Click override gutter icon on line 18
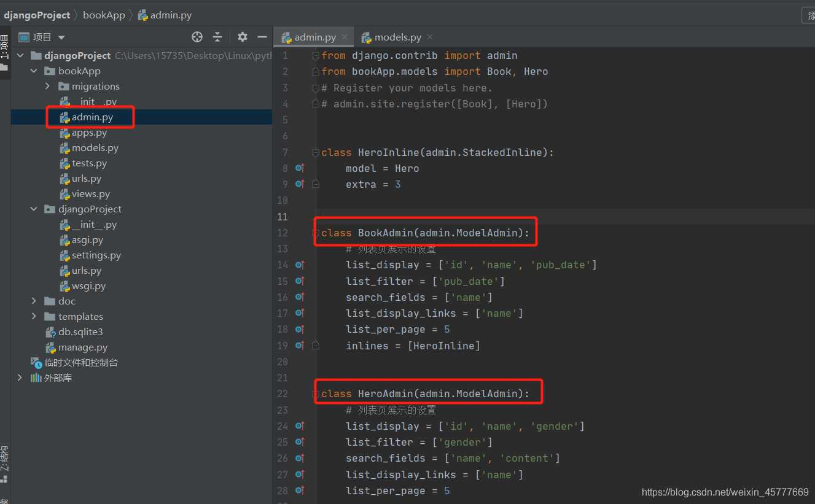 (x=300, y=329)
